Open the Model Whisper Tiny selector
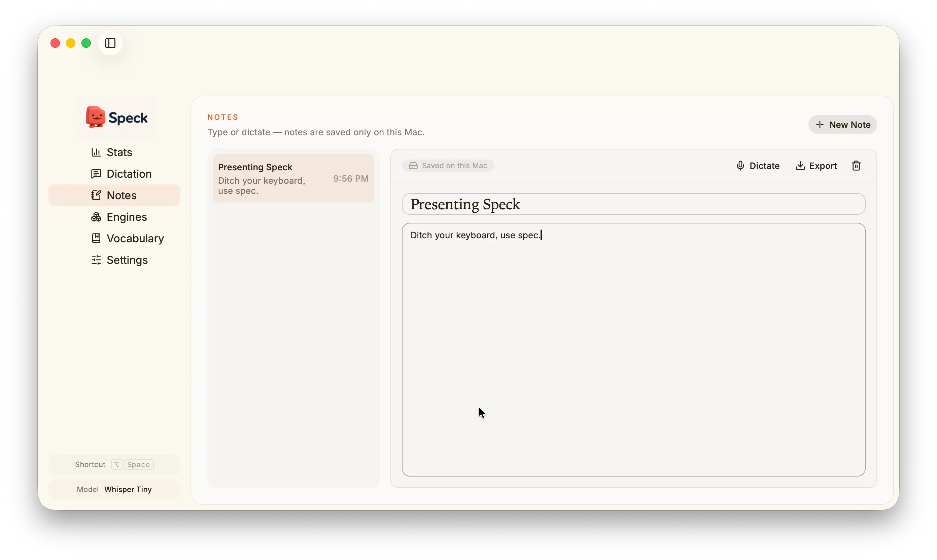This screenshot has width=937, height=560. point(114,489)
